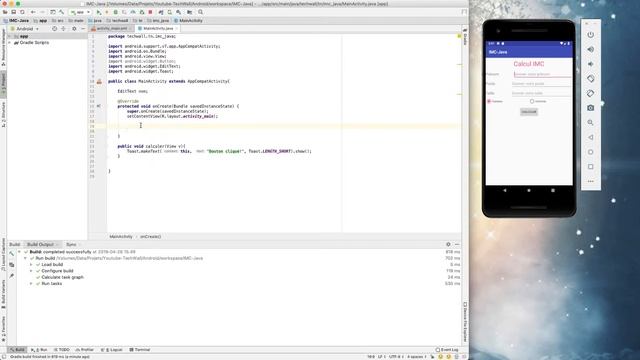Click Project panel settings gear icon
This screenshot has width=640, height=360.
pyautogui.click(x=74, y=29)
